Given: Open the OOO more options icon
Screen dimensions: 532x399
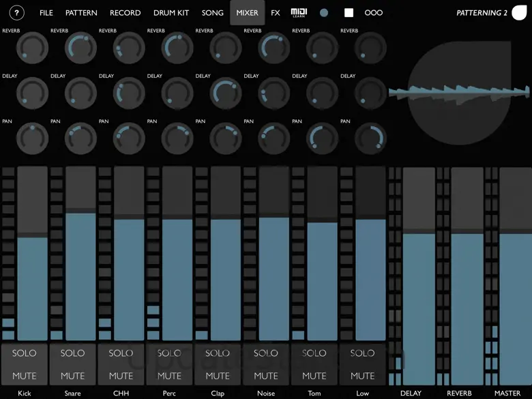Looking at the screenshot, I should [x=374, y=13].
